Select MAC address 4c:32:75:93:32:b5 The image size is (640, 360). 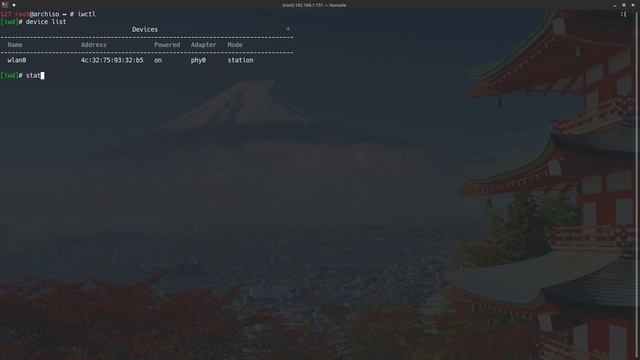point(112,60)
